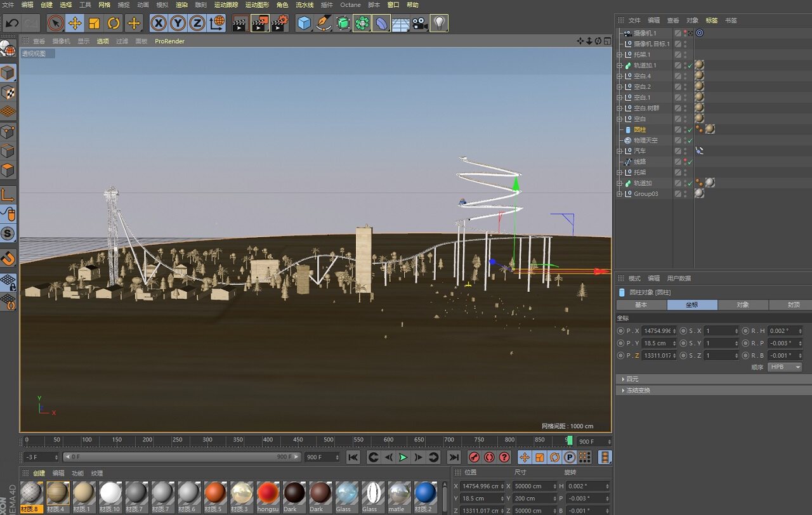The height and width of the screenshot is (515, 812).
Task: Select the spline Pen tool icon
Action: (324, 23)
